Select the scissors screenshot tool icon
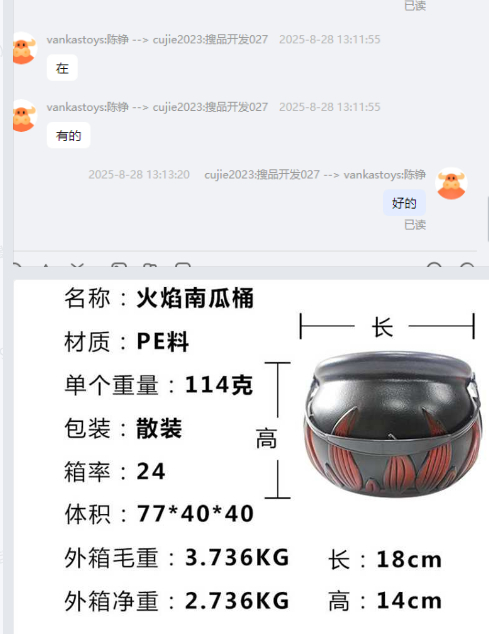The width and height of the screenshot is (489, 634). (x=77, y=265)
